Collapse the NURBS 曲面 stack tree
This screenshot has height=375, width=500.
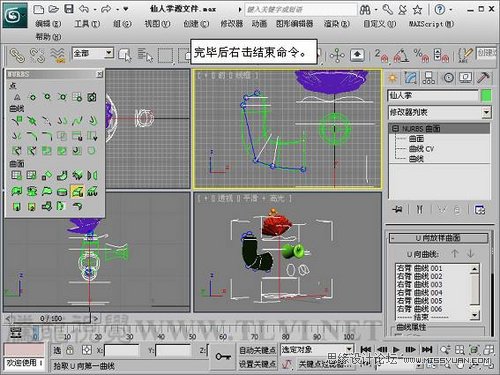click(x=395, y=129)
